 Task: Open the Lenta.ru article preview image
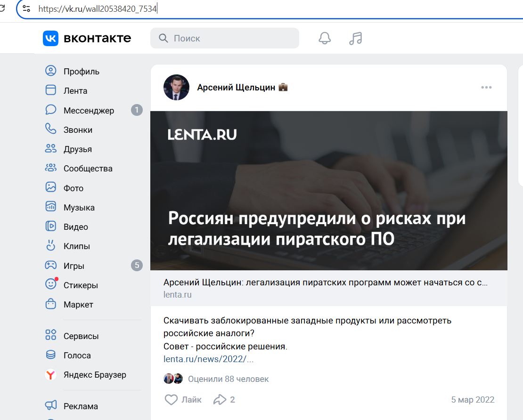point(328,190)
